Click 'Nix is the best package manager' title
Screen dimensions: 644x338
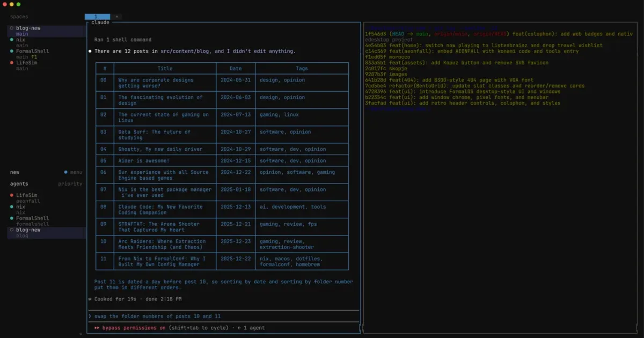[165, 192]
